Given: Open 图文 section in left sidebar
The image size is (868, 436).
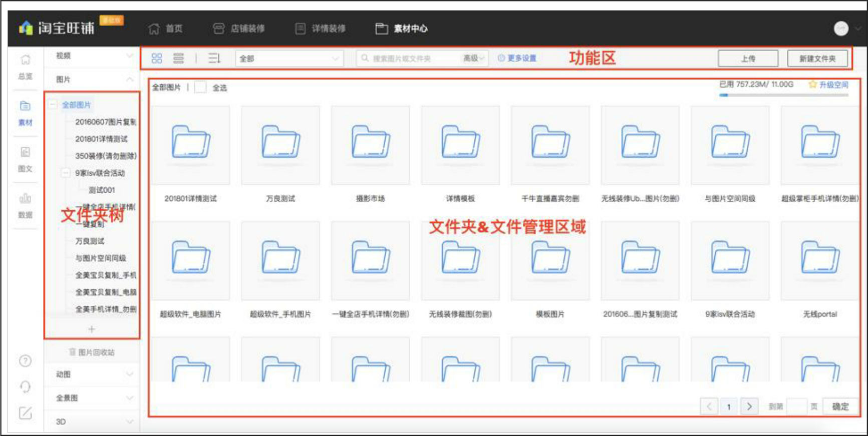Looking at the screenshot, I should [x=26, y=159].
